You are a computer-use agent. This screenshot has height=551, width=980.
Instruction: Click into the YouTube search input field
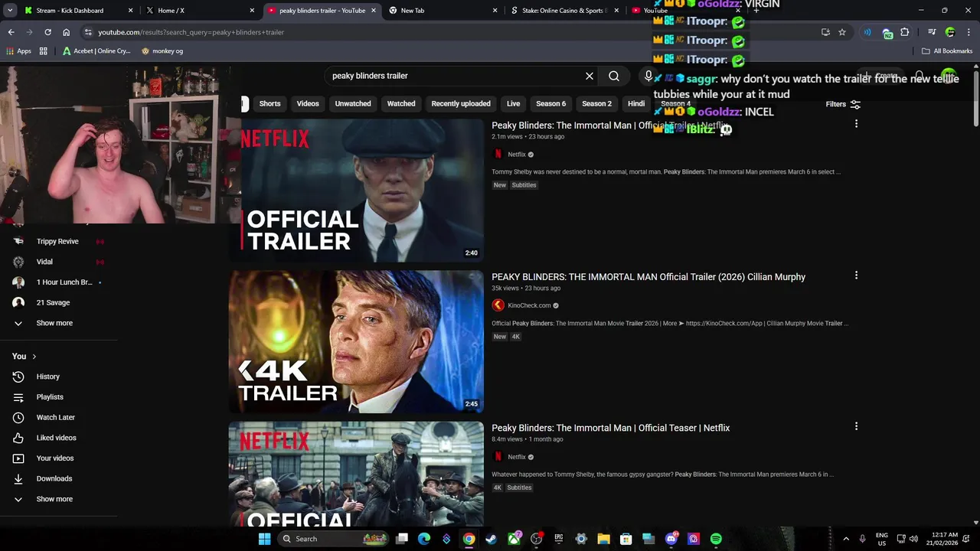click(x=452, y=76)
